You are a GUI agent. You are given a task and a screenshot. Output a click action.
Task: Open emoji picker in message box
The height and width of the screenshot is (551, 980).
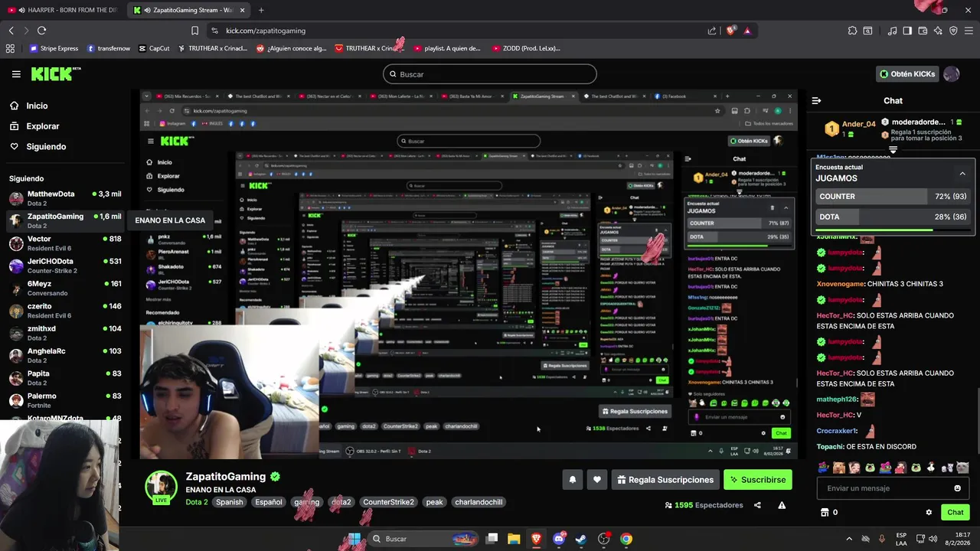tap(957, 488)
